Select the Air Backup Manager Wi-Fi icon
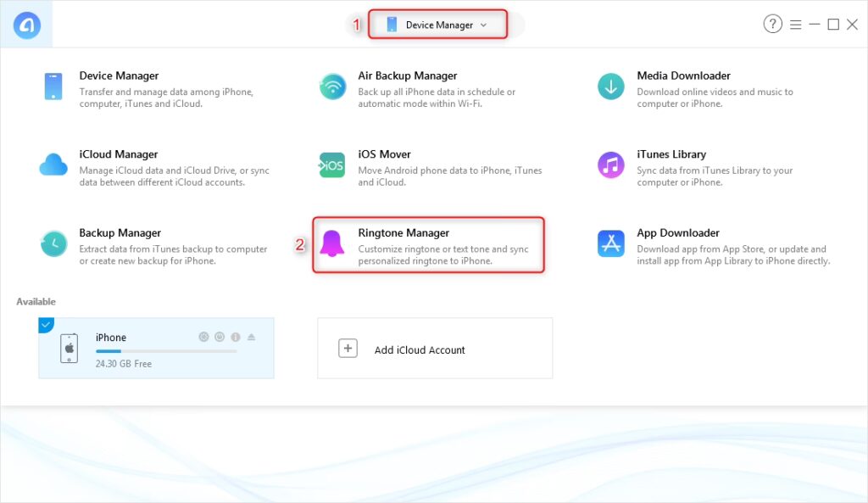This screenshot has width=868, height=503. coord(331,87)
